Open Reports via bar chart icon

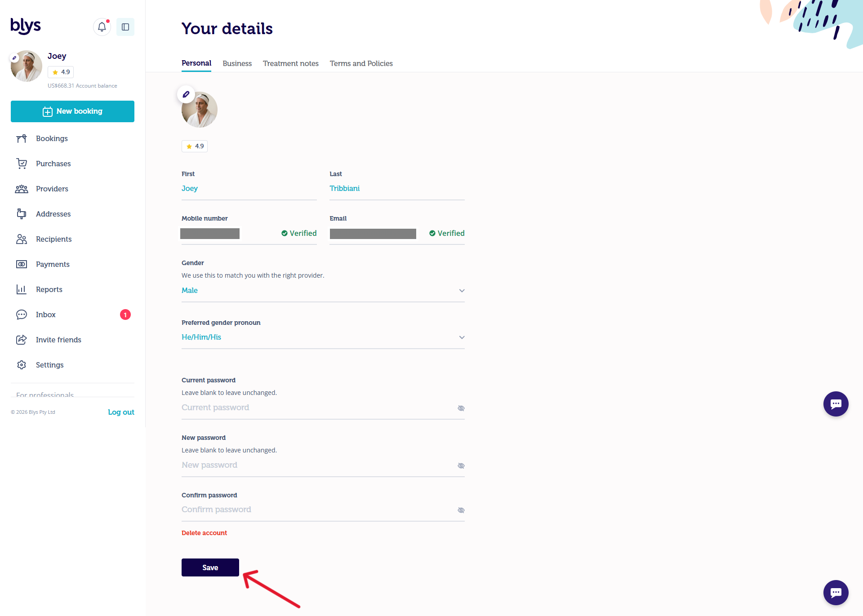click(x=22, y=289)
